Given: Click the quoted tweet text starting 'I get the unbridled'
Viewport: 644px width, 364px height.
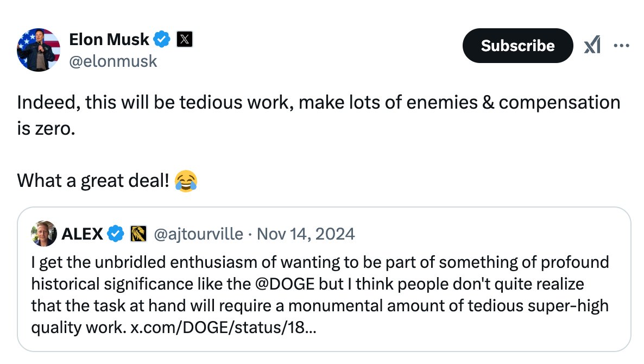Looking at the screenshot, I should [320, 294].
